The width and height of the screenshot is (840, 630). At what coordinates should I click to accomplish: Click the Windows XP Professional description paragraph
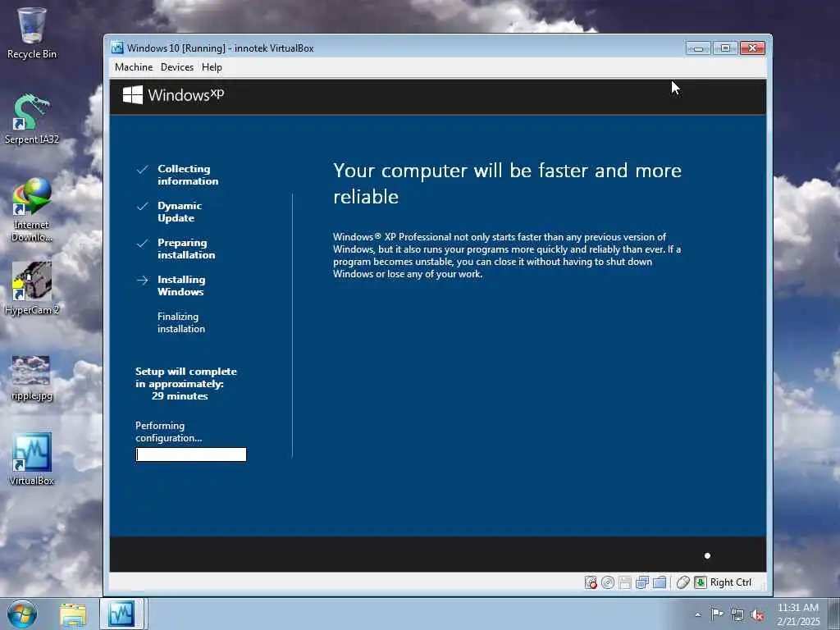click(507, 255)
